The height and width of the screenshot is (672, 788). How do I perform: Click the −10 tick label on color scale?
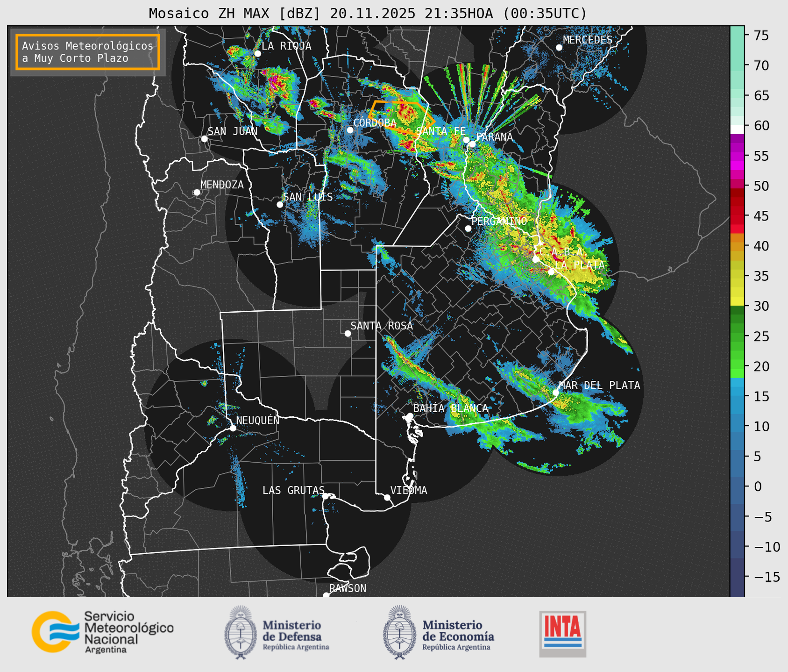coord(767,547)
